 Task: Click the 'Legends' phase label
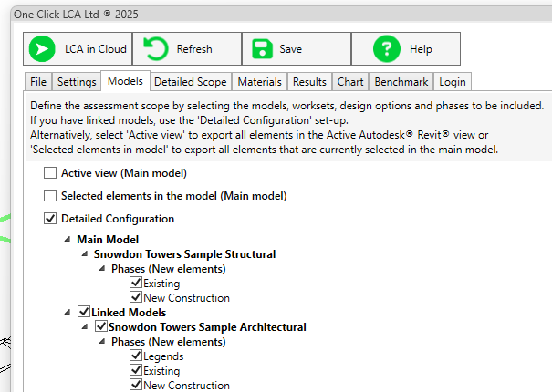[163, 356]
